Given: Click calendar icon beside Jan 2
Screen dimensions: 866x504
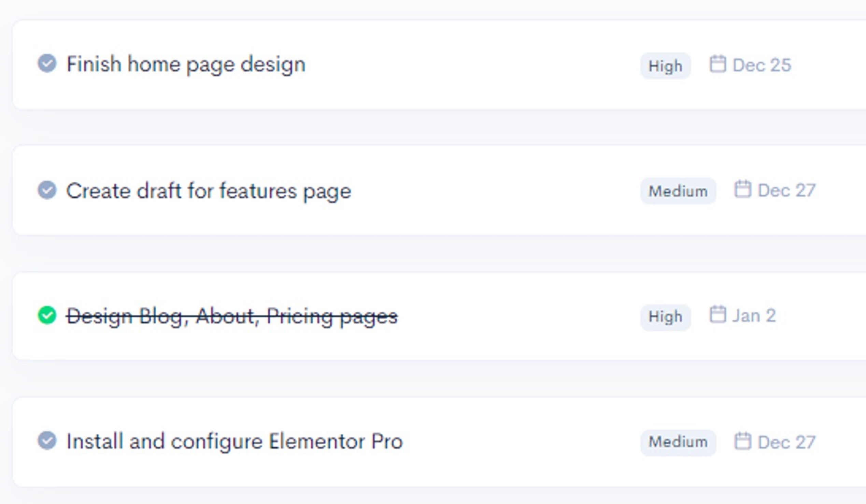Looking at the screenshot, I should (718, 314).
